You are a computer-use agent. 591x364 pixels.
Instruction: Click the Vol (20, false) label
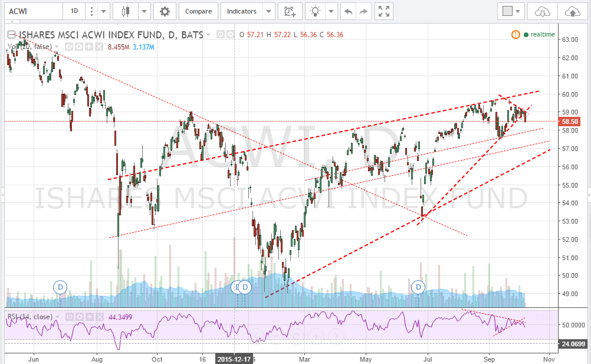[29, 47]
